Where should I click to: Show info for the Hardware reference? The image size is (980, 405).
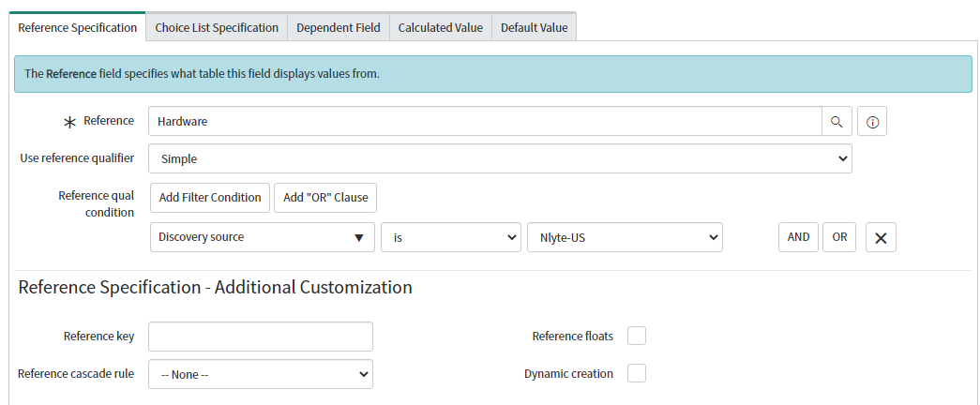click(x=872, y=121)
